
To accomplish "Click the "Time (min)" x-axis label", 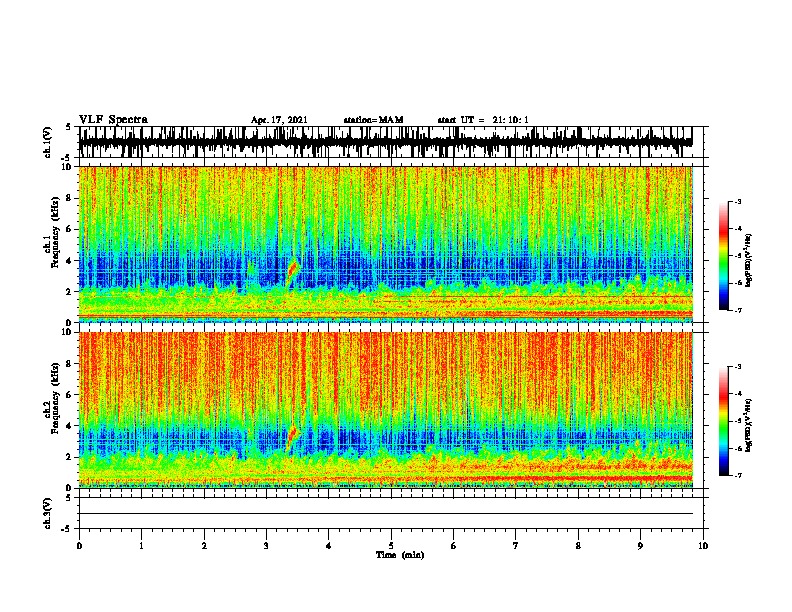I will coord(400,555).
